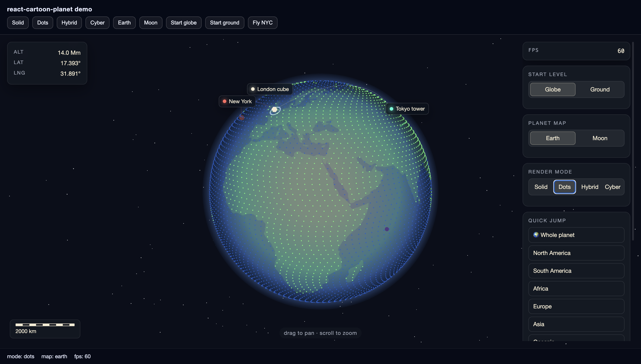The image size is (641, 364).
Task: Click the Dots button in top toolbar
Action: pos(43,23)
